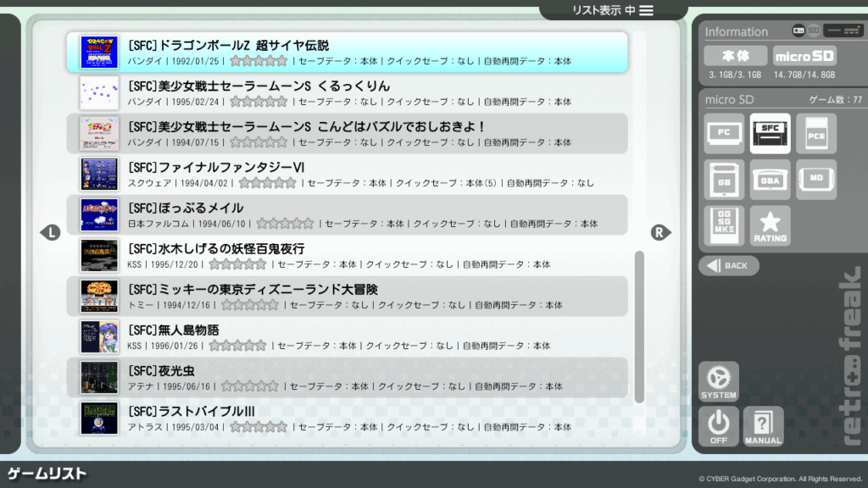The height and width of the screenshot is (488, 868).
Task: Switch storage to 本体 internal memory
Action: pos(735,56)
